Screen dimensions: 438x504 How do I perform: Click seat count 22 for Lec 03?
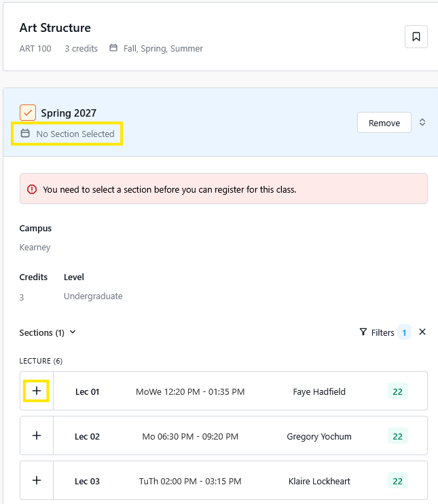398,481
